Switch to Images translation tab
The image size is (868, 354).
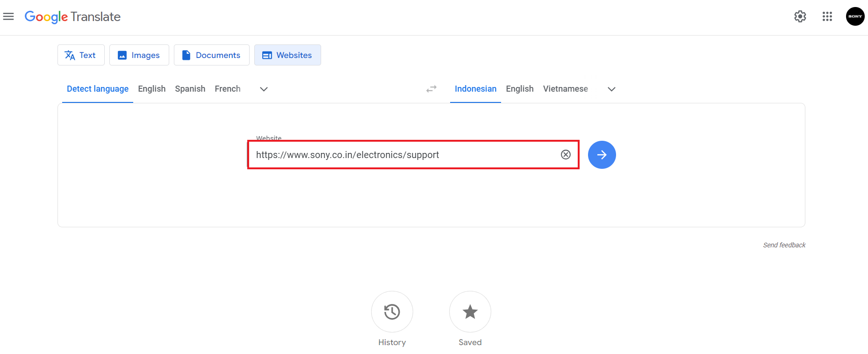click(x=139, y=55)
